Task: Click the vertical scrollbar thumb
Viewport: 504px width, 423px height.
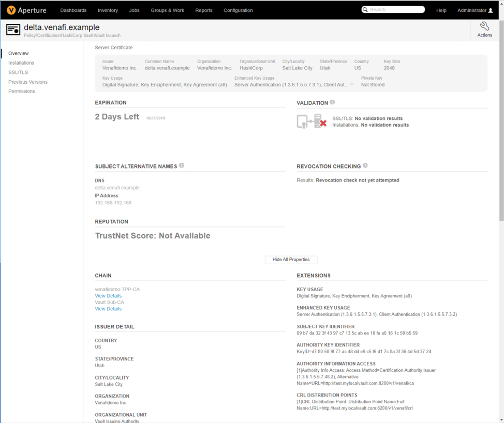Action: [x=501, y=120]
